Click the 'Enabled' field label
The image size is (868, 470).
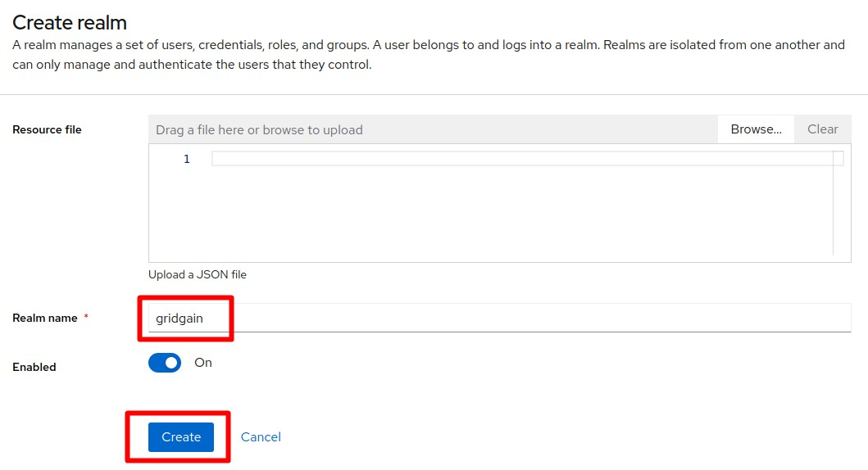[x=34, y=367]
